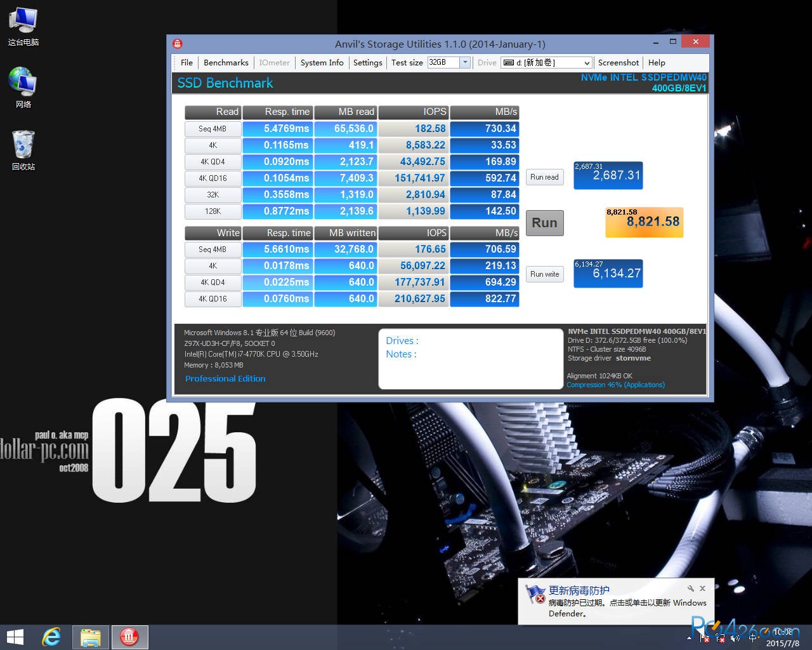Click the Read 32K test button
Image resolution: width=812 pixels, height=650 pixels.
[x=213, y=195]
